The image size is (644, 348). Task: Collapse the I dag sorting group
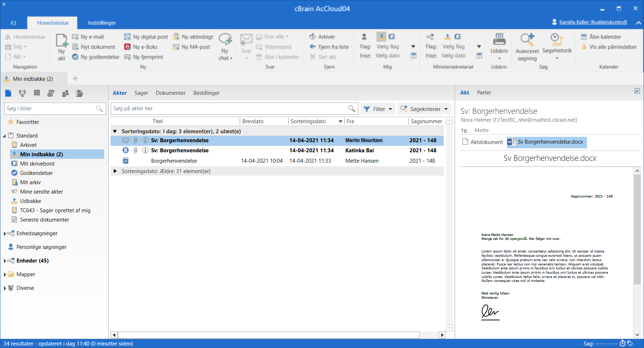115,131
